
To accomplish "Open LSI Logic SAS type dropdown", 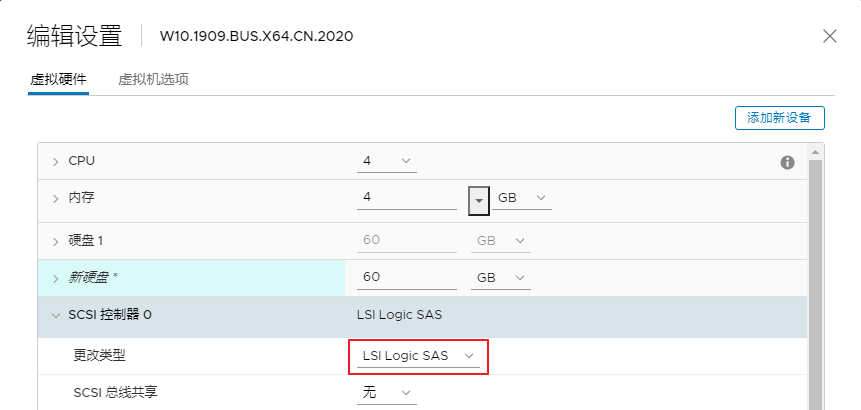I will click(x=418, y=356).
